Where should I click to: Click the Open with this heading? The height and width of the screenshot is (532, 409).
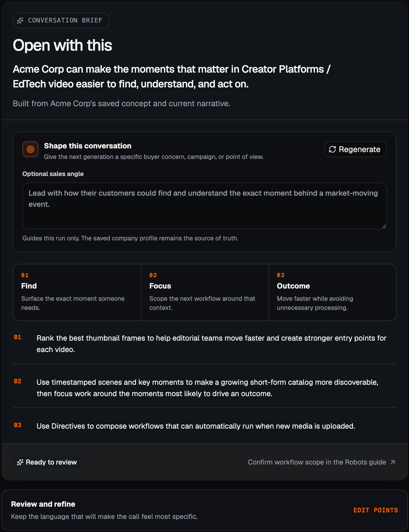[x=63, y=45]
